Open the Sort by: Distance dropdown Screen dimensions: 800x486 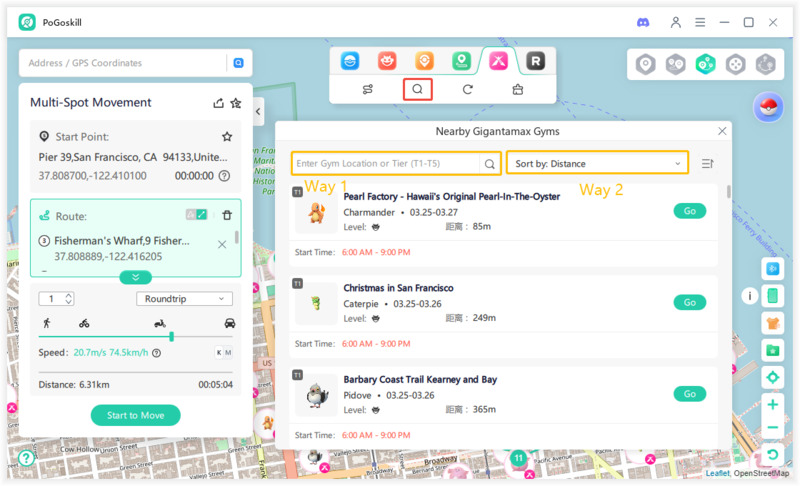point(597,163)
